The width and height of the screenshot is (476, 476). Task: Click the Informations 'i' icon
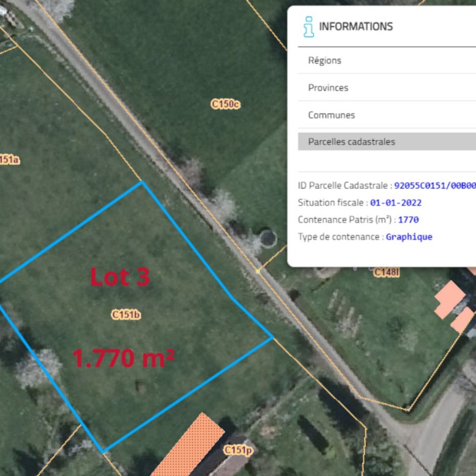[x=309, y=27]
